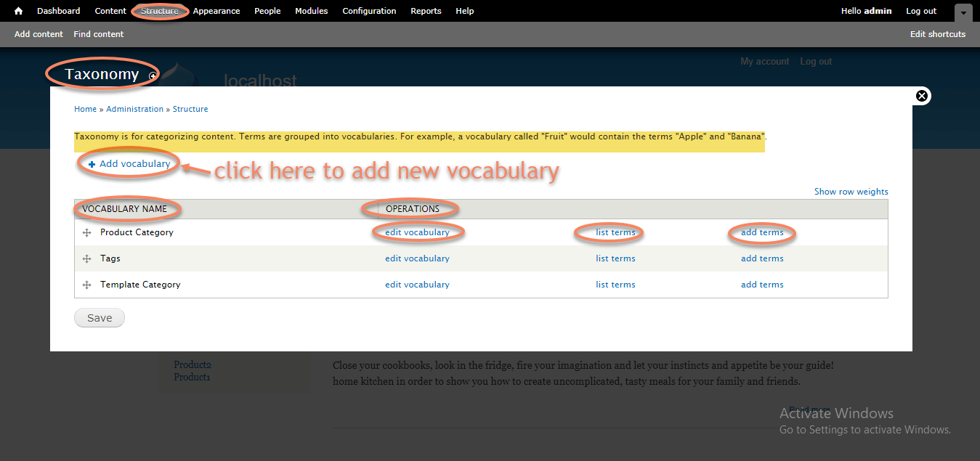Click the admin username link
Image resolution: width=980 pixels, height=461 pixels.
coord(878,11)
